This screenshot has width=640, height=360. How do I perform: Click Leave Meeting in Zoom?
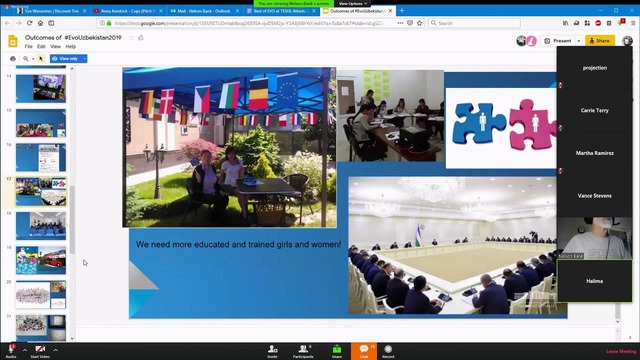[x=621, y=351]
